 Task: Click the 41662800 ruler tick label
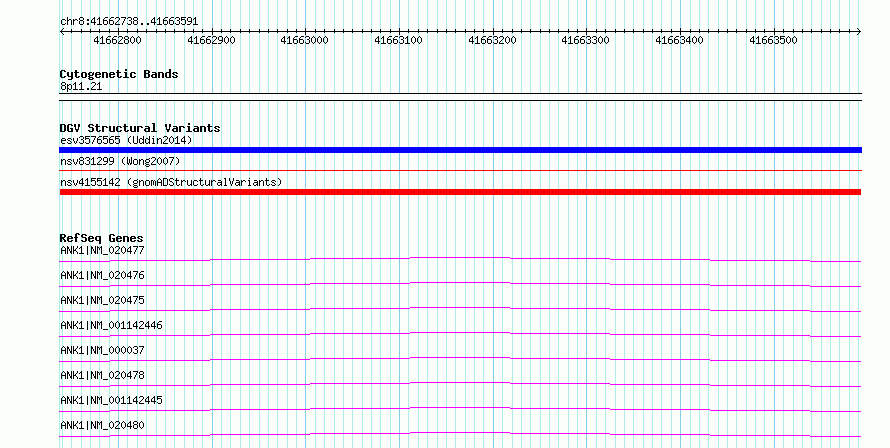pos(117,40)
